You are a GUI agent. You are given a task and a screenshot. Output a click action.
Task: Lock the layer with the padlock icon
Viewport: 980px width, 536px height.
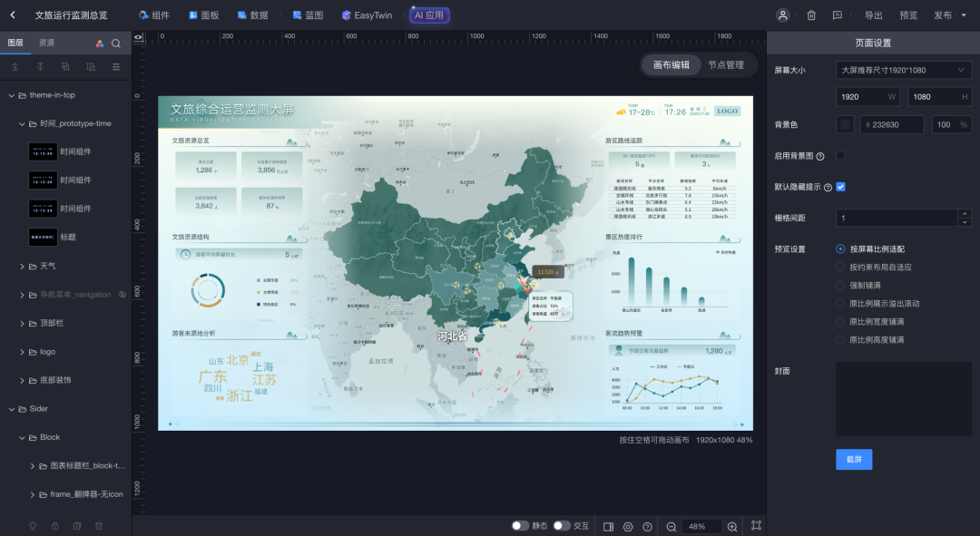coord(55,526)
